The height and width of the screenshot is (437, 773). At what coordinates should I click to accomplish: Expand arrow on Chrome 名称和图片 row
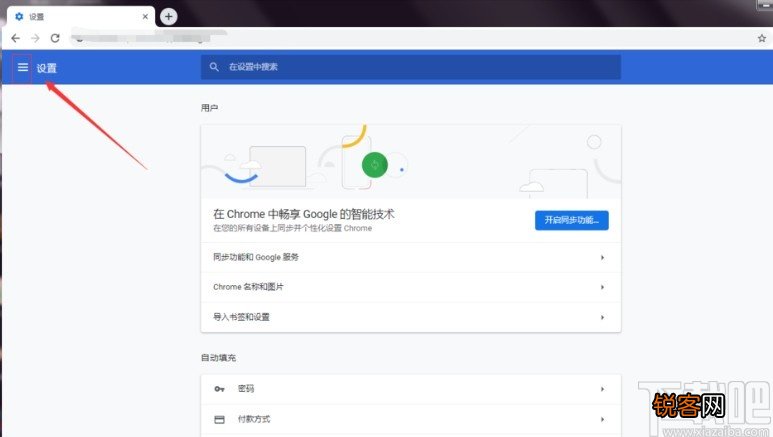[602, 287]
